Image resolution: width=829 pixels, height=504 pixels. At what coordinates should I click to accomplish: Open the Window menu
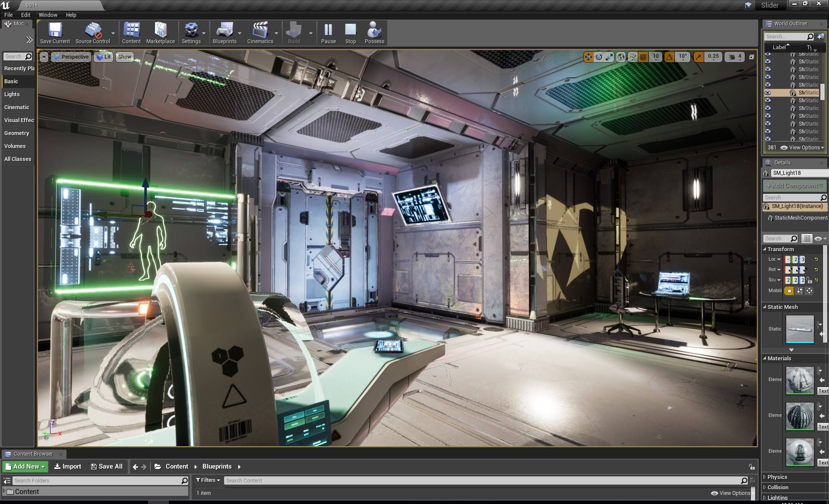tap(48, 15)
